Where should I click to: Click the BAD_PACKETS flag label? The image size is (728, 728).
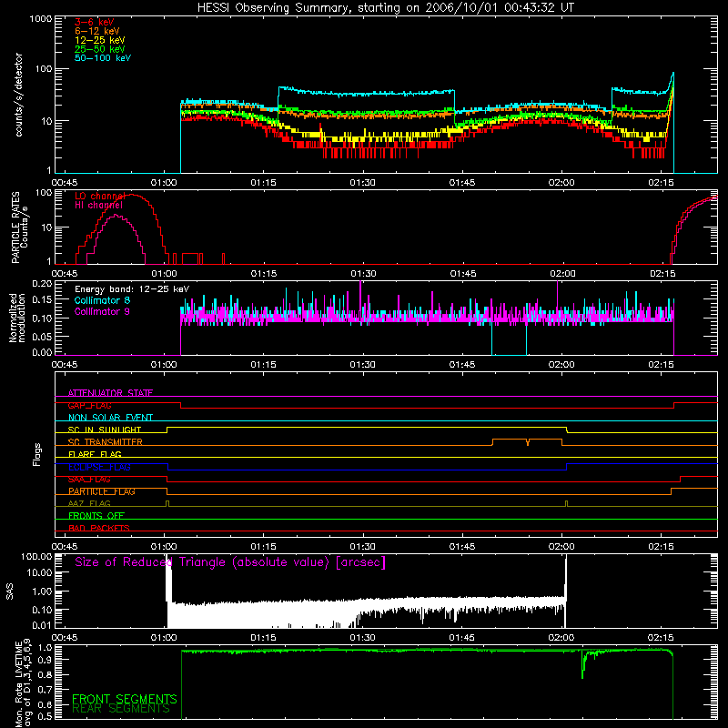[x=99, y=528]
